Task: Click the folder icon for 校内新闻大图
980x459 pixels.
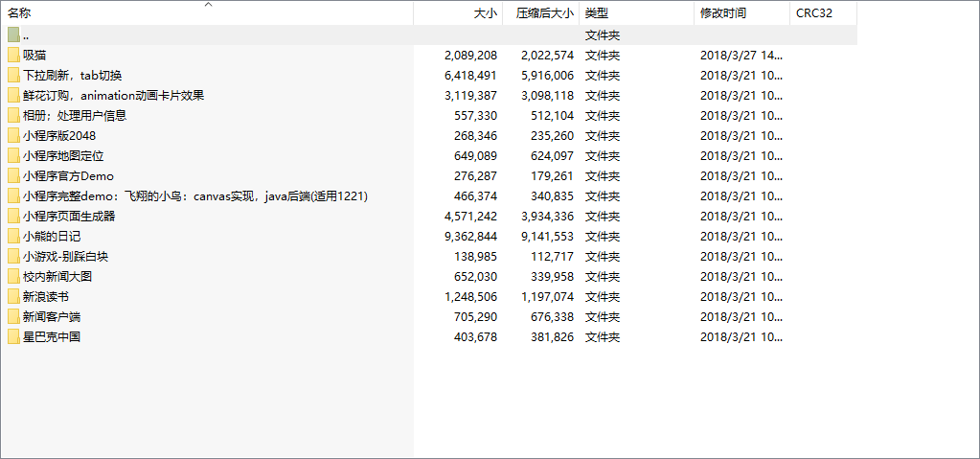Action: click(13, 276)
